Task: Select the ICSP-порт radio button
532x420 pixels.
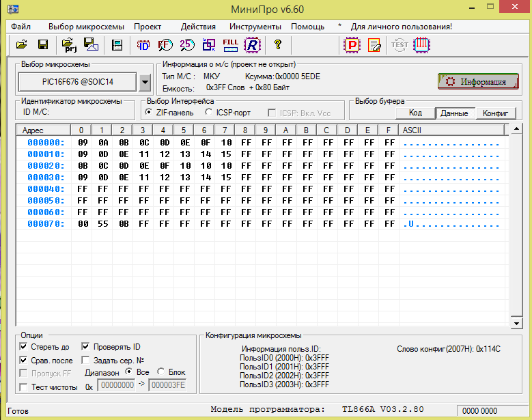Action: pos(209,112)
